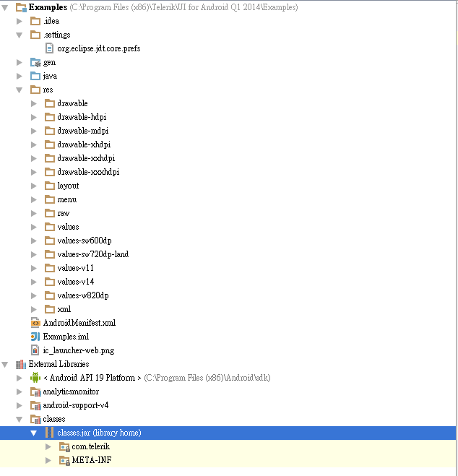
Task: Expand the com.telerik package
Action: click(48, 446)
